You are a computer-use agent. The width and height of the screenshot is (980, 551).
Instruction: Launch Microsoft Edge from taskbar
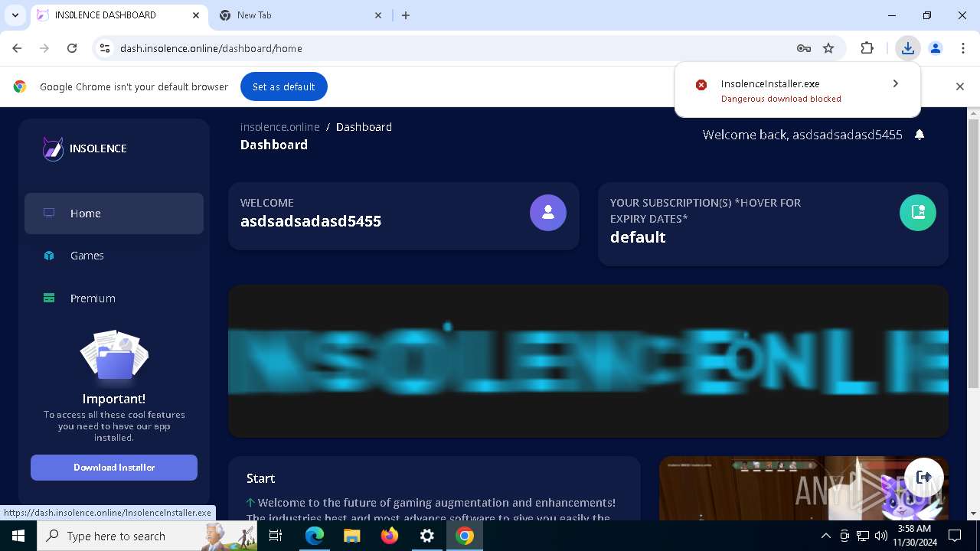(x=315, y=536)
